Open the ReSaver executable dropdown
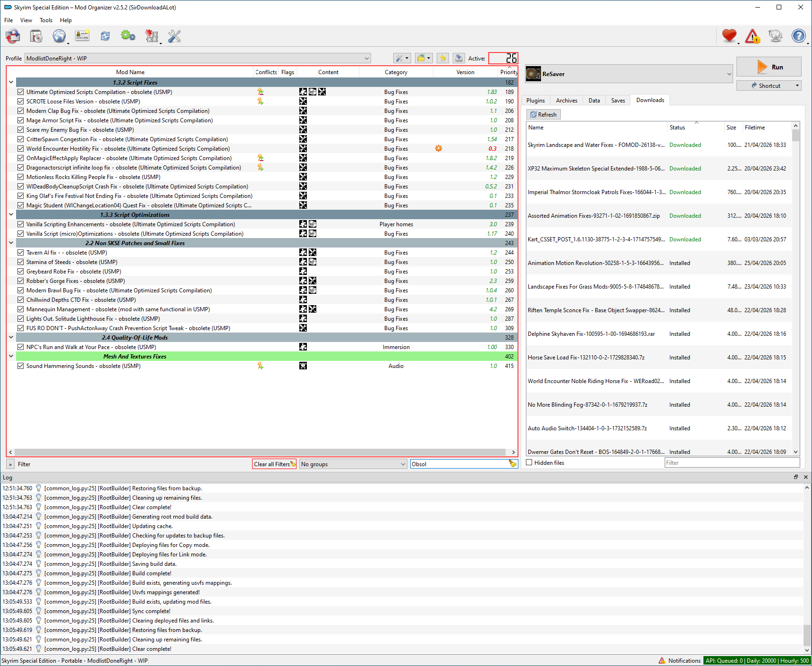The height and width of the screenshot is (666, 812). pyautogui.click(x=629, y=74)
